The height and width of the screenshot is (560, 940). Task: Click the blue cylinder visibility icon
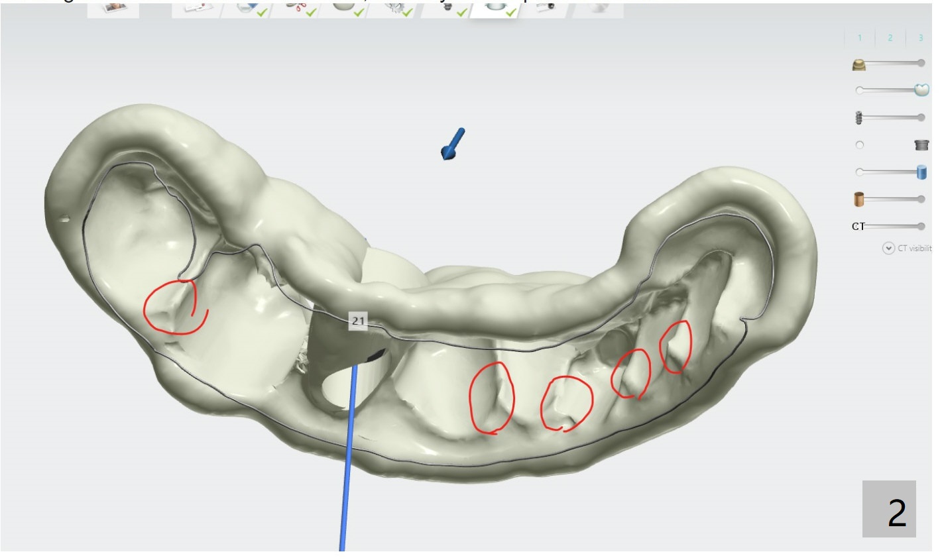(x=921, y=172)
